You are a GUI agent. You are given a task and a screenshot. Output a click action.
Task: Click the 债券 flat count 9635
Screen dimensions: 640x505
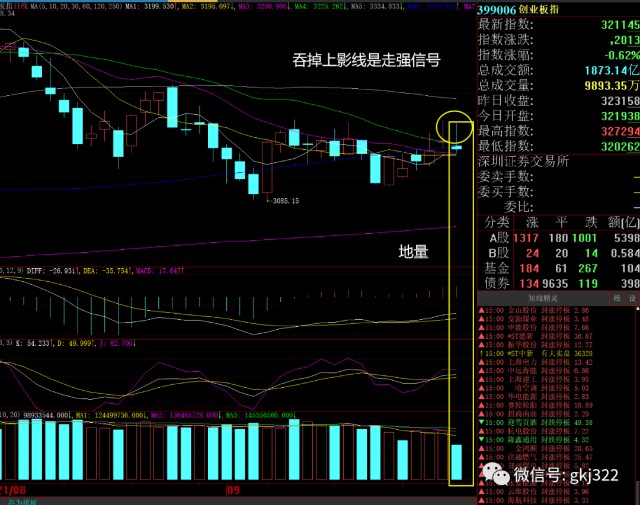[x=555, y=283]
